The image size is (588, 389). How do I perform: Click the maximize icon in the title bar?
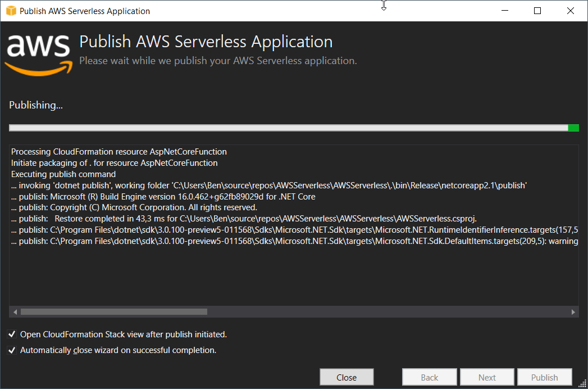[x=537, y=10]
